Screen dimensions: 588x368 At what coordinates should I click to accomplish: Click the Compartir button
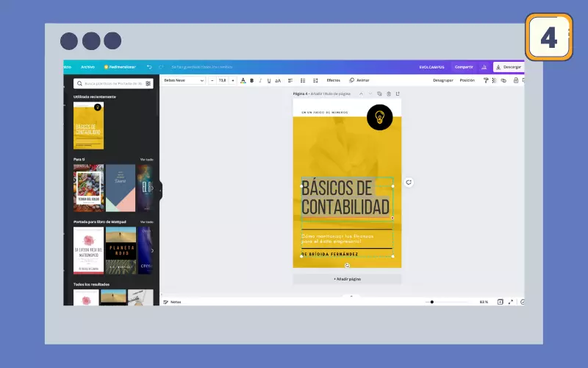point(464,67)
